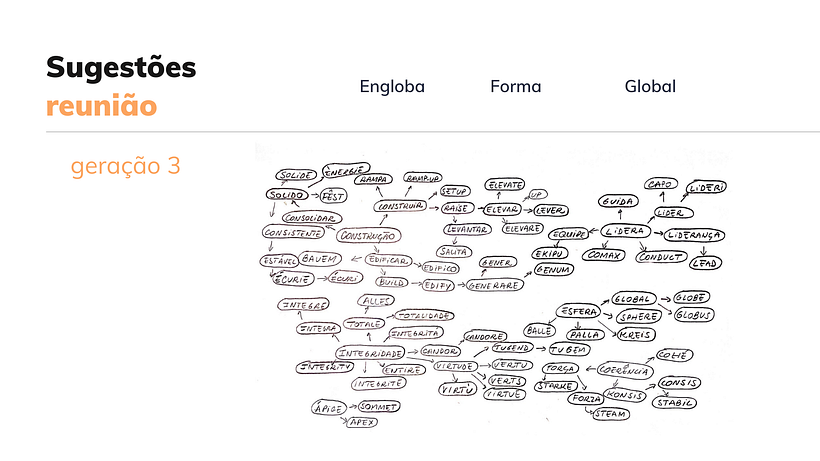Click the SOLIDO bubble
The image size is (820, 461).
[x=287, y=195]
